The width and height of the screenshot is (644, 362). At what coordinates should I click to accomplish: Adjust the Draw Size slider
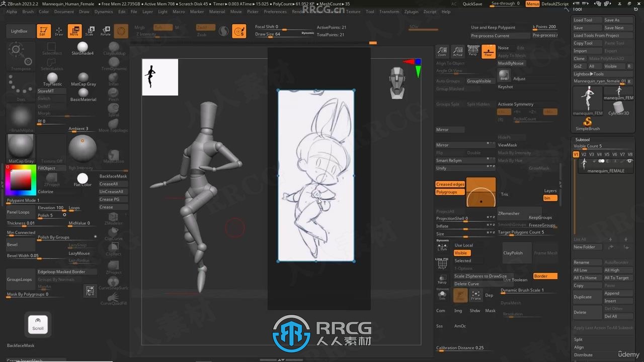tap(285, 34)
